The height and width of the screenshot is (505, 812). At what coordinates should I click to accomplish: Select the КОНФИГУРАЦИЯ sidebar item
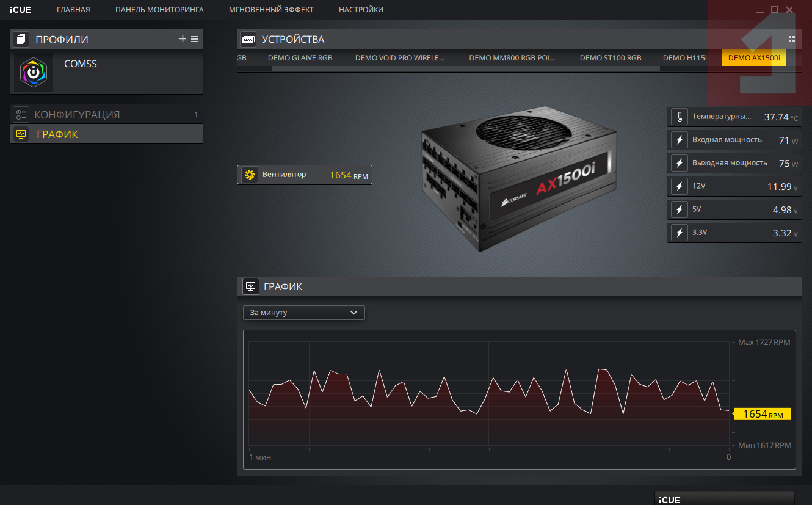tap(106, 114)
